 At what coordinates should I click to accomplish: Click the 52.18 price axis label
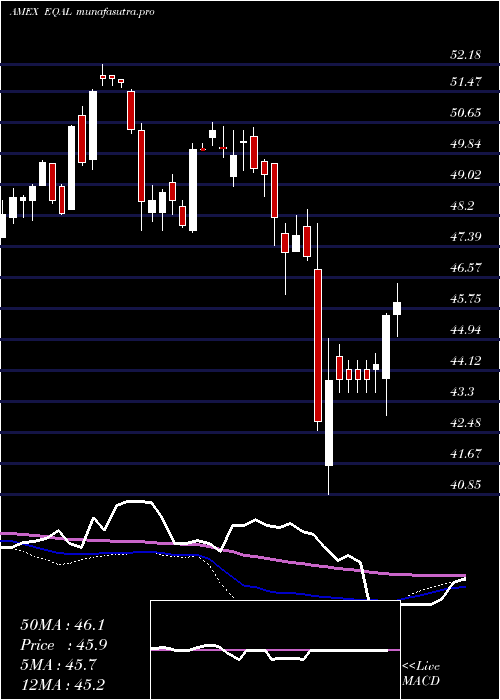click(x=465, y=55)
